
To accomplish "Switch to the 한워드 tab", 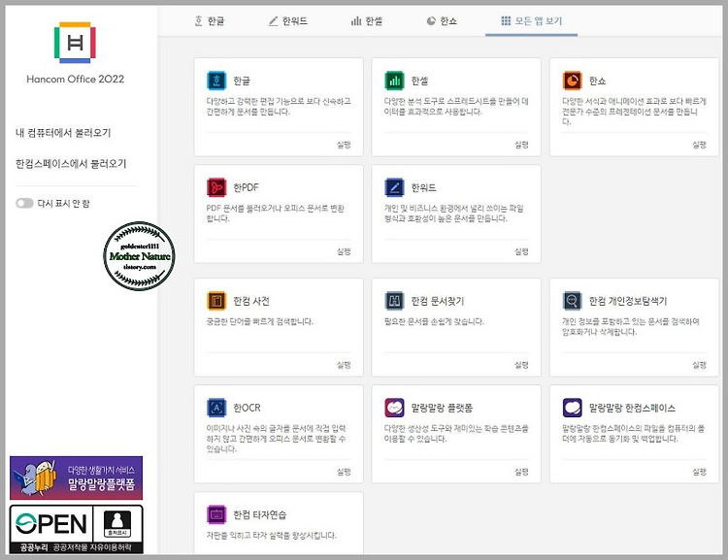I will click(x=288, y=21).
